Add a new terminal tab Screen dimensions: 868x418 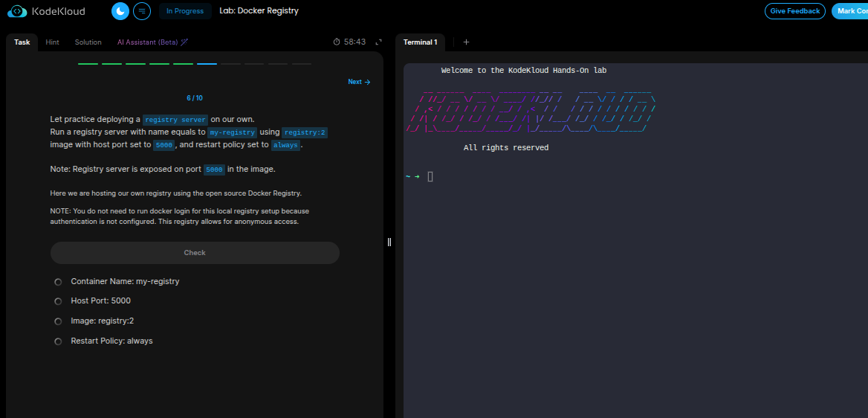(x=466, y=42)
